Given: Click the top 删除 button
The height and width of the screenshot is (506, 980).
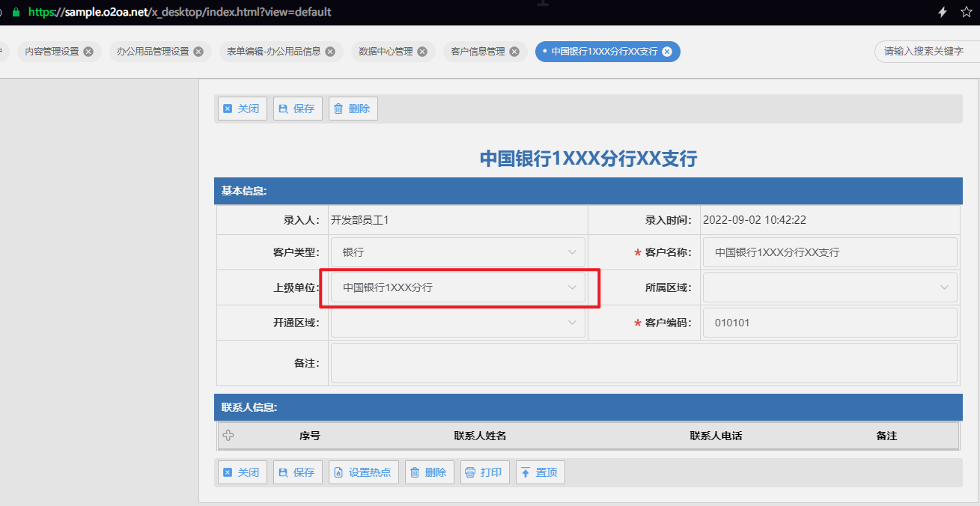Looking at the screenshot, I should coord(353,109).
